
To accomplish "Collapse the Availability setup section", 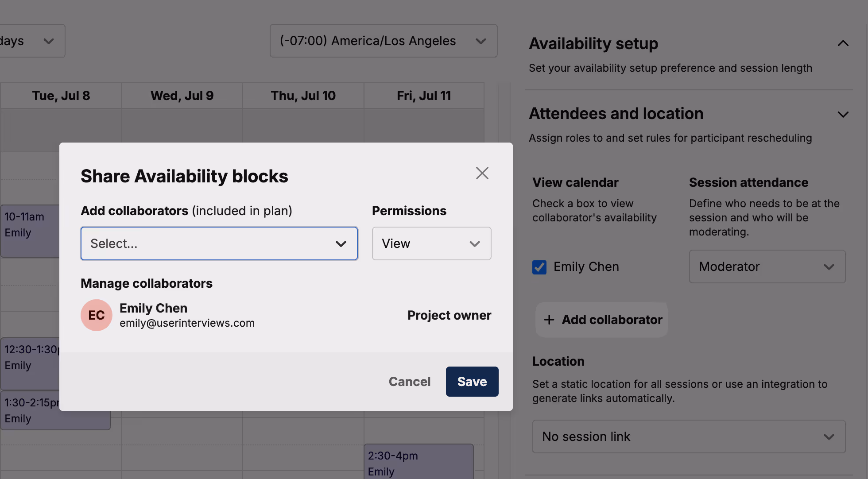I will pos(843,43).
